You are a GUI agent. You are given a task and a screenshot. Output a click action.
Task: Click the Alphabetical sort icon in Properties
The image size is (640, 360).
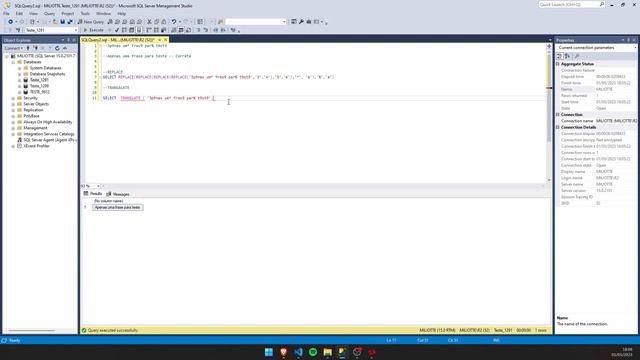[x=567, y=56]
